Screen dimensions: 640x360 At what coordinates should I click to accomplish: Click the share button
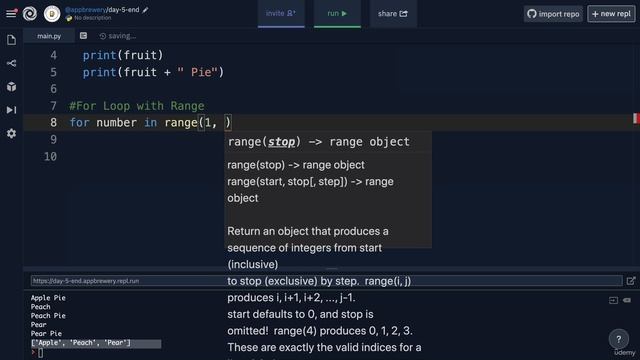click(393, 14)
